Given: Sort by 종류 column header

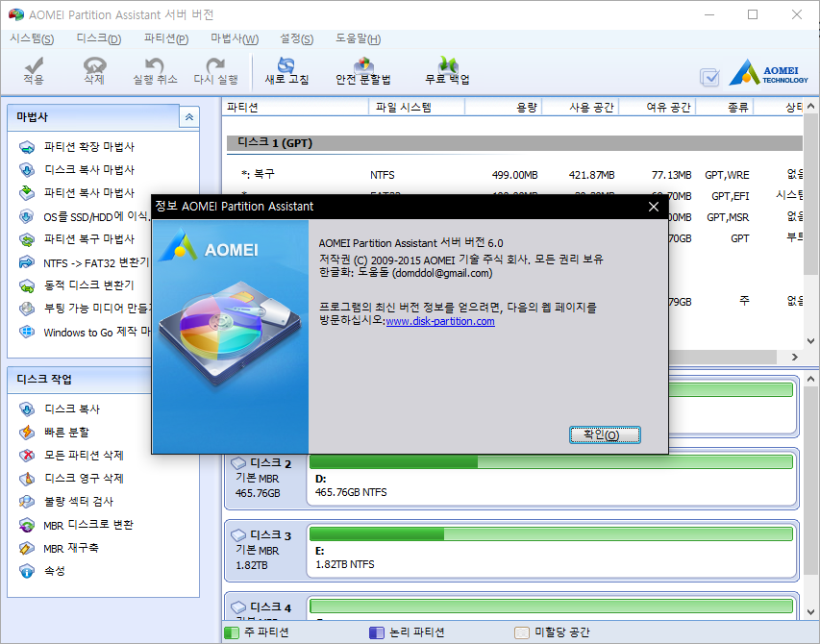Looking at the screenshot, I should (x=725, y=107).
